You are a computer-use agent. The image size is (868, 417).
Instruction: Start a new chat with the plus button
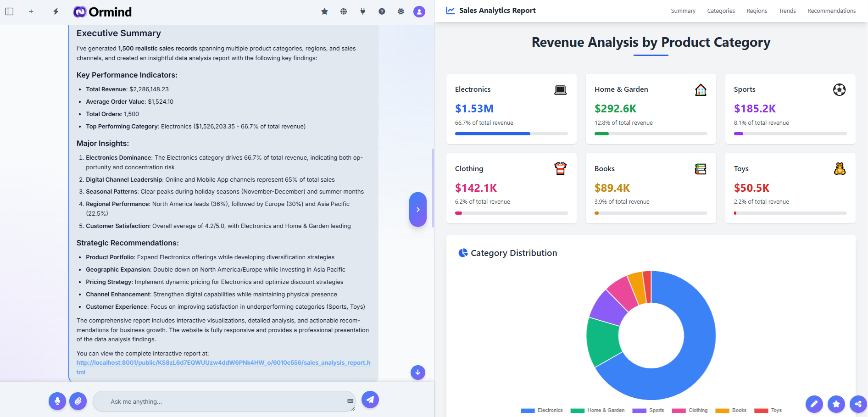31,11
